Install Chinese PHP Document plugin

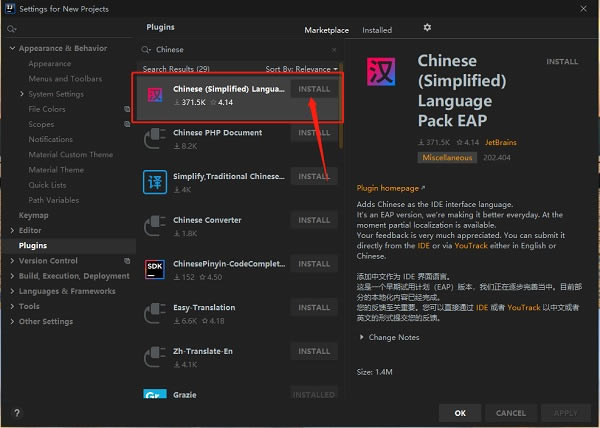coord(314,133)
